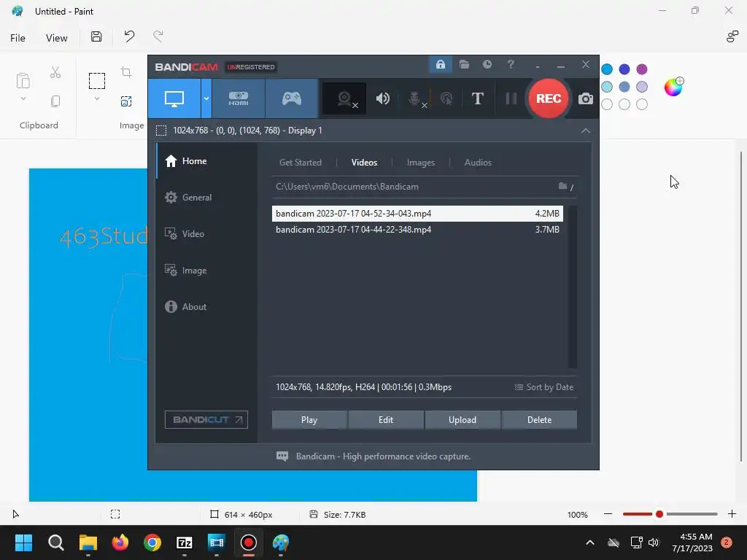Screen dimensions: 747x560
Task: Open screen recording mode dropdown arrow
Action: coord(206,98)
